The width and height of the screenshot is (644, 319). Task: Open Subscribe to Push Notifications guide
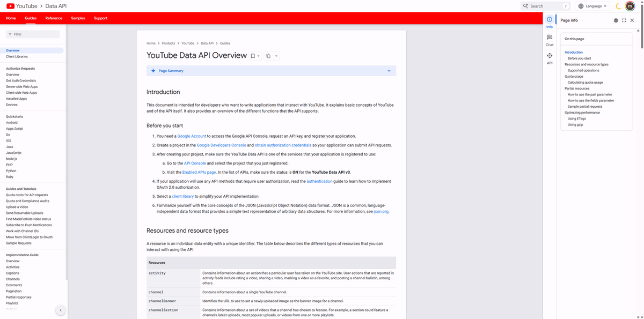(29, 225)
